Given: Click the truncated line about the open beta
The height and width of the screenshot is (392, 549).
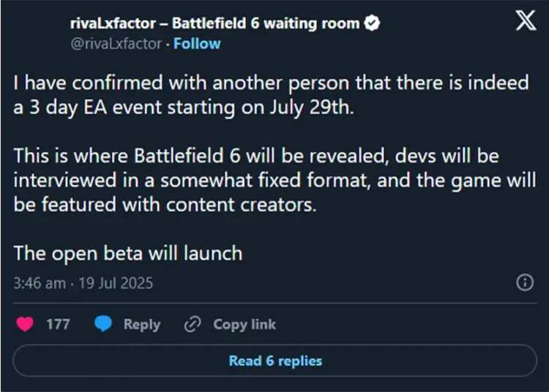Looking at the screenshot, I should click(128, 254).
